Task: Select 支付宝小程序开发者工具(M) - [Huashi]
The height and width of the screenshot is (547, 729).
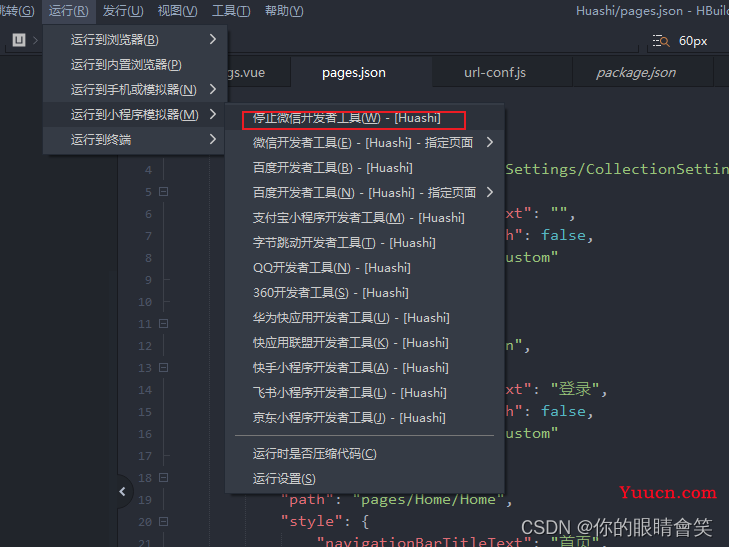Action: pyautogui.click(x=364, y=218)
